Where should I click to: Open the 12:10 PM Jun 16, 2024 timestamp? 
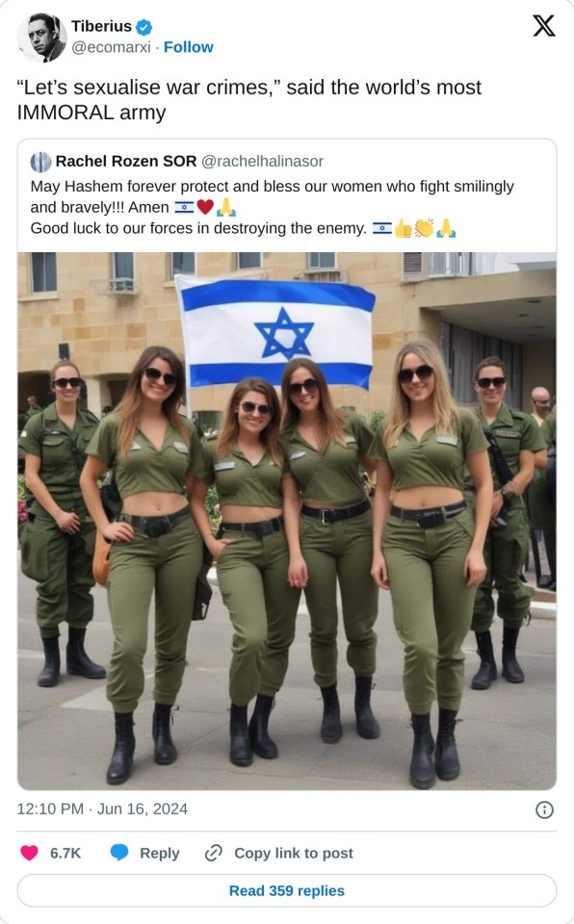(x=102, y=809)
